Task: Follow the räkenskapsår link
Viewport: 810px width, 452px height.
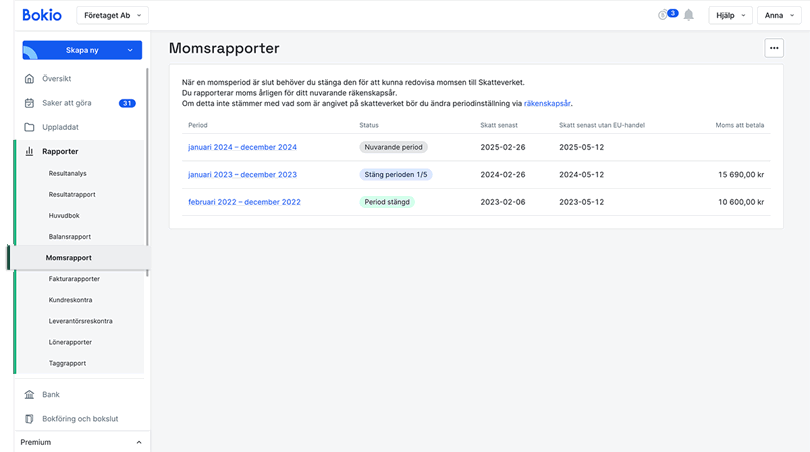Action: click(x=547, y=103)
